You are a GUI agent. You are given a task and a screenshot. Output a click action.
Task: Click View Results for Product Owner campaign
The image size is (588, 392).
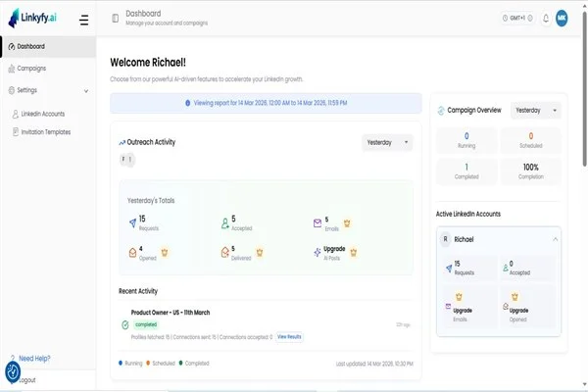pyautogui.click(x=289, y=337)
